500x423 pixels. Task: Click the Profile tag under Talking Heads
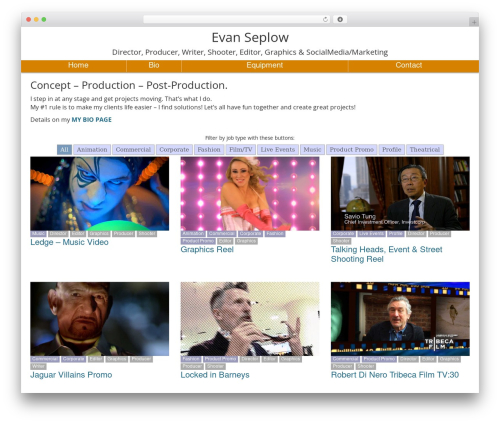[x=396, y=234]
